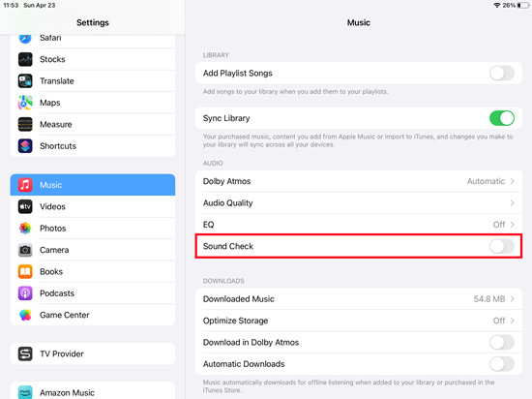
Task: Tap the Add Playlist Songs label
Action: (x=238, y=74)
